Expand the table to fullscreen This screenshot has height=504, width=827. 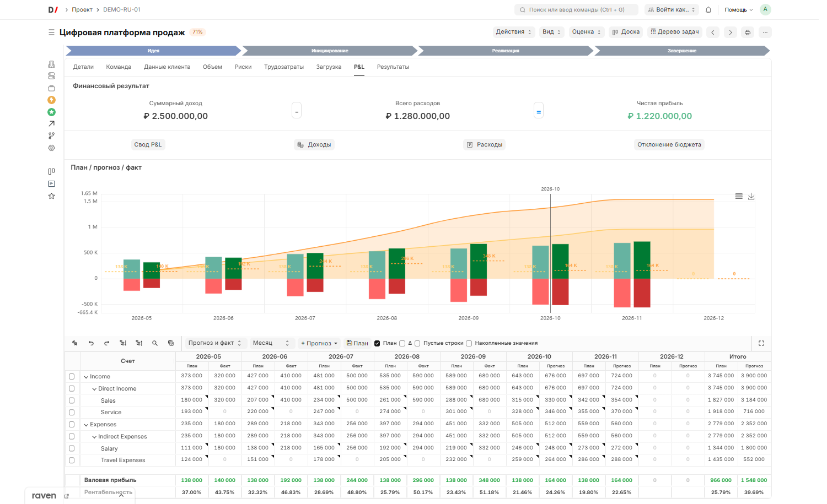tap(761, 343)
